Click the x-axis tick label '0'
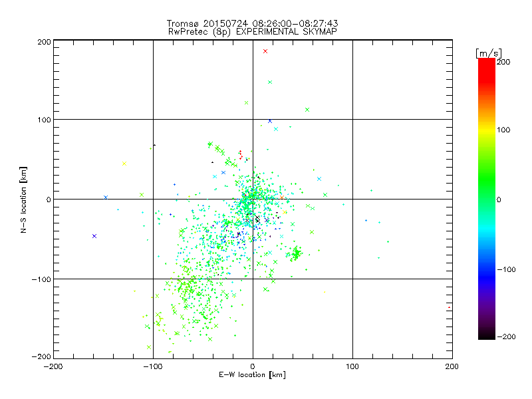The height and width of the screenshot is (399, 532). 253,367
